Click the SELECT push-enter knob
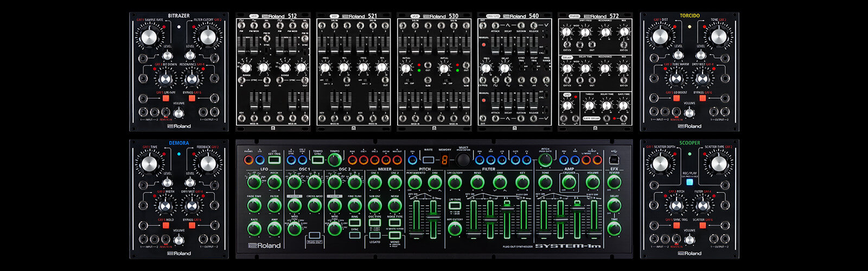 pos(463,159)
